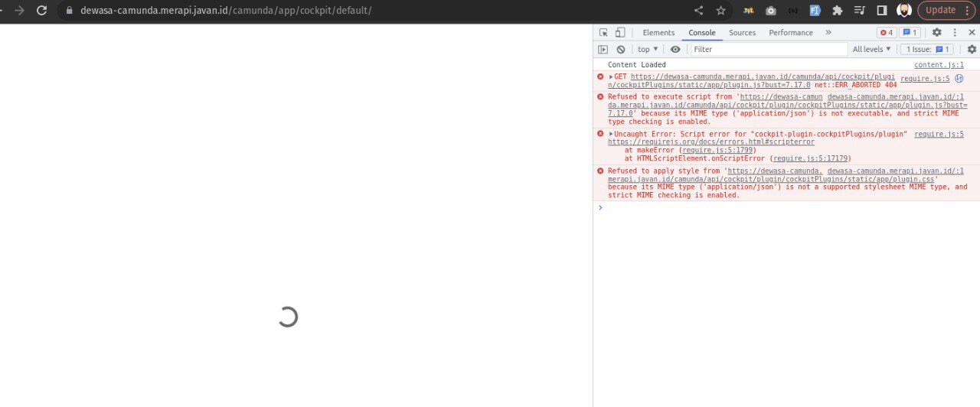Toggle the device toolbar icon
Screen dimensions: 980x407
[x=620, y=33]
